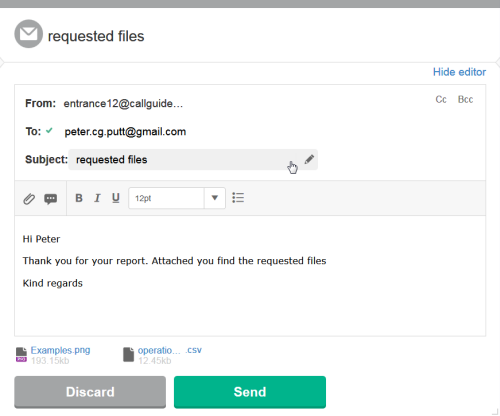Click the envelope icon beside the title
Image resolution: width=500 pixels, height=416 pixels.
click(x=29, y=34)
